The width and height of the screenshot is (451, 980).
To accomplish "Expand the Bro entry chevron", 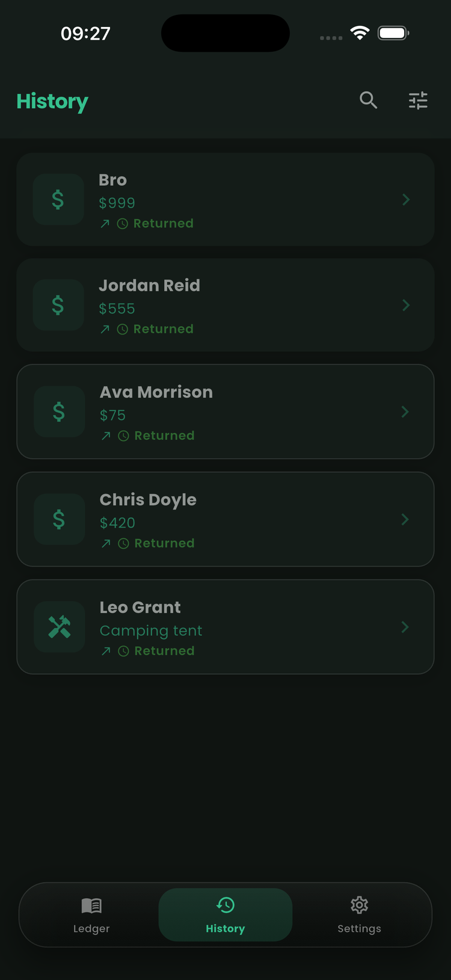I will click(x=406, y=199).
